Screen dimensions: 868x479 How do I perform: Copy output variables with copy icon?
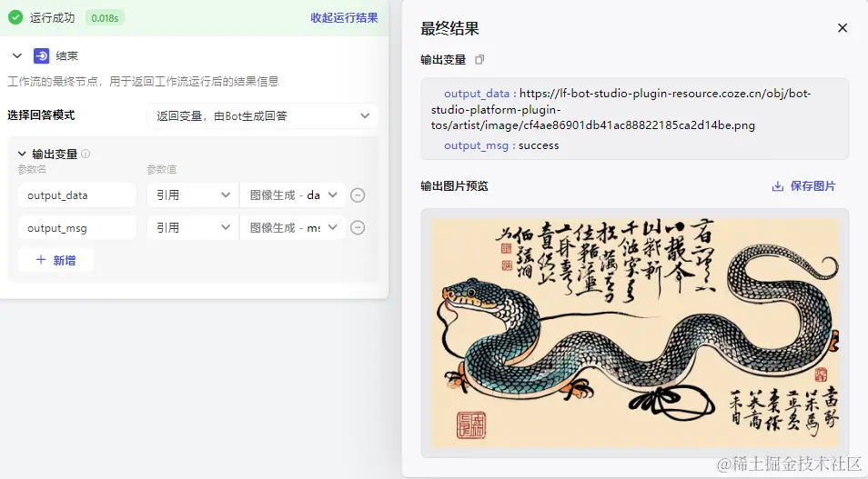point(479,59)
